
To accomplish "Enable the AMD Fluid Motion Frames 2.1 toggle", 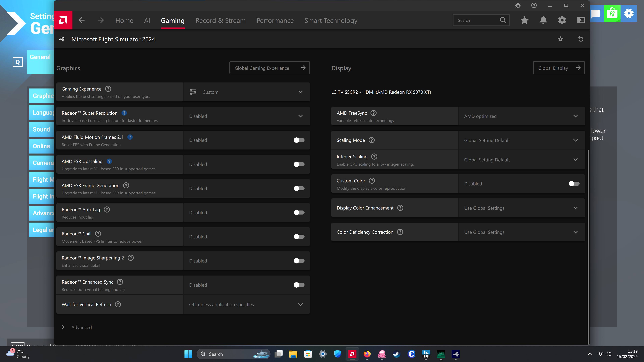I will 299,140.
